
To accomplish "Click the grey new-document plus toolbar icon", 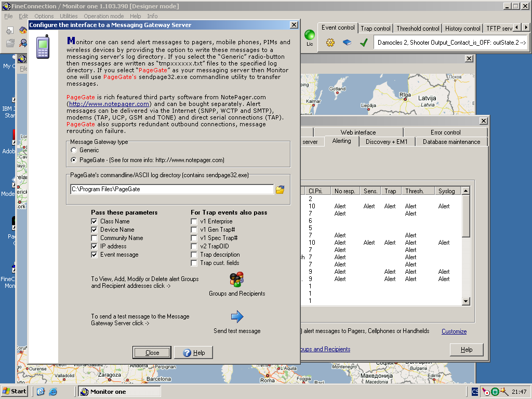I will pyautogui.click(x=10, y=31).
